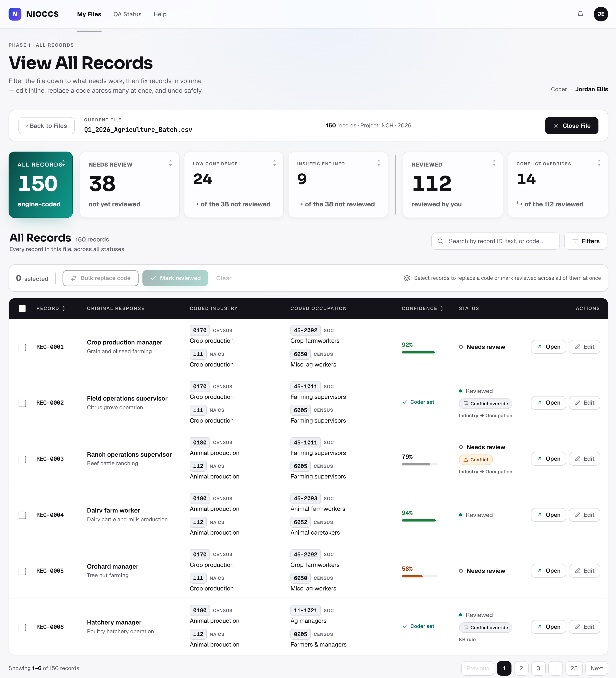
Task: Open the Help tab
Action: point(160,14)
